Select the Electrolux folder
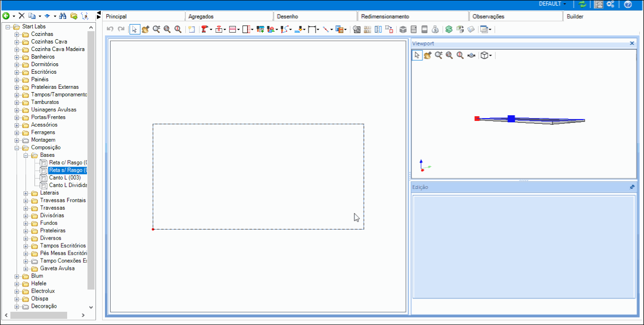The image size is (644, 325). [x=43, y=291]
